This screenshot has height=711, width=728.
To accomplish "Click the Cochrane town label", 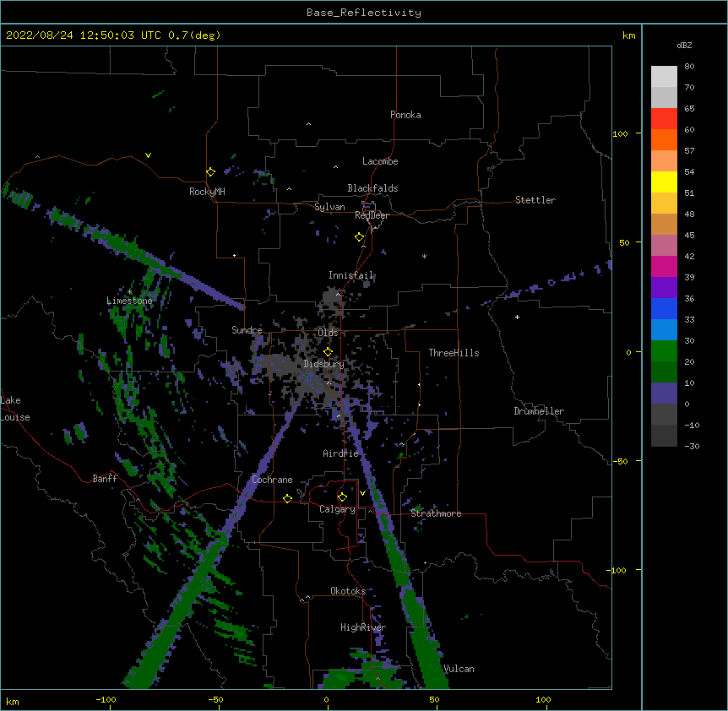I will pyautogui.click(x=272, y=480).
